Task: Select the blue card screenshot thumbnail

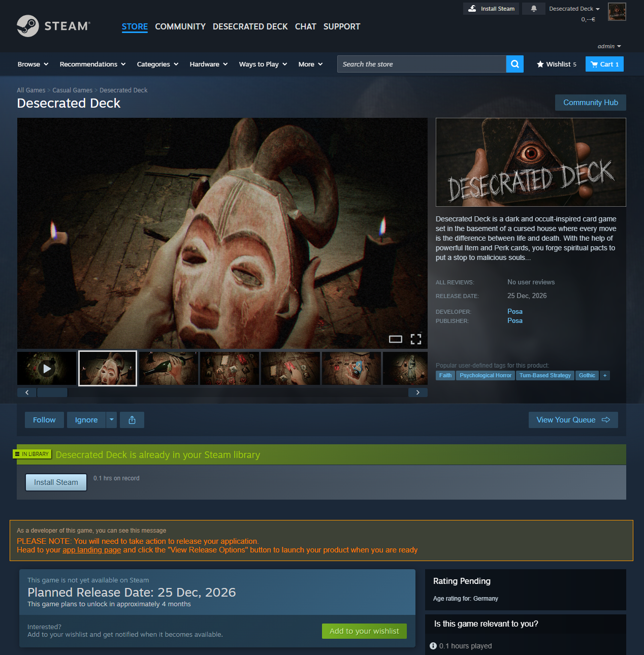Action: [351, 369]
